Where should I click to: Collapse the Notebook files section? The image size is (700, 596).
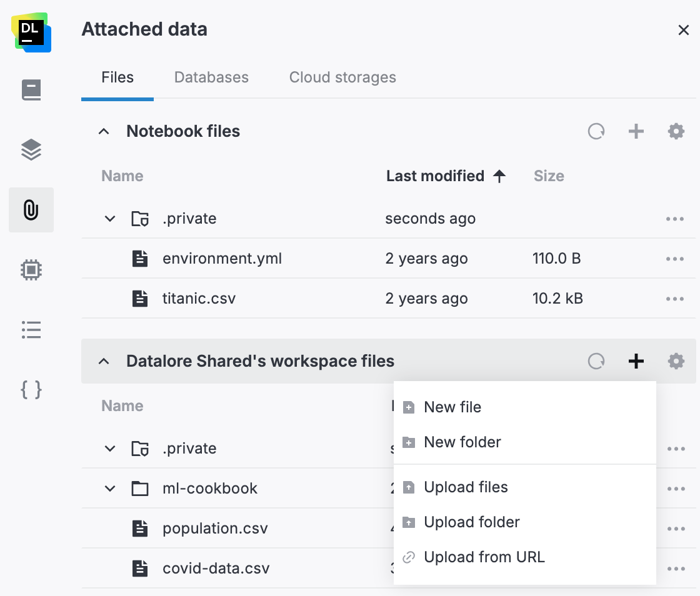coord(104,131)
